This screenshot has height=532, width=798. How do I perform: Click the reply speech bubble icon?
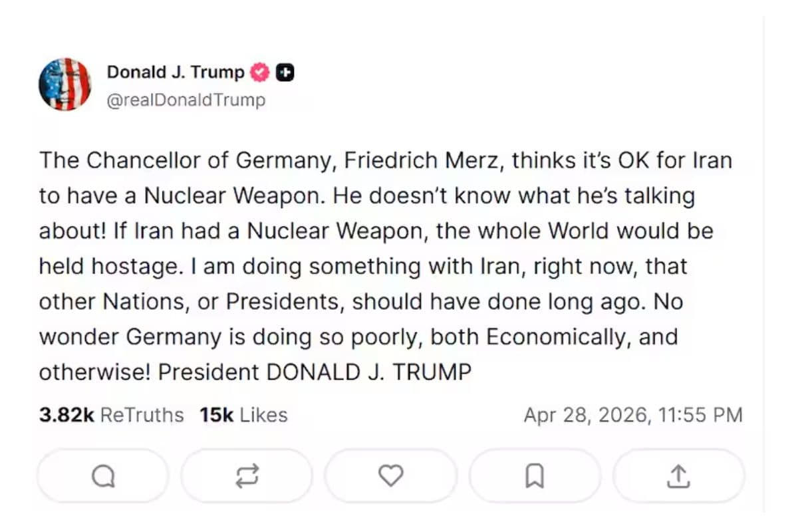click(103, 475)
